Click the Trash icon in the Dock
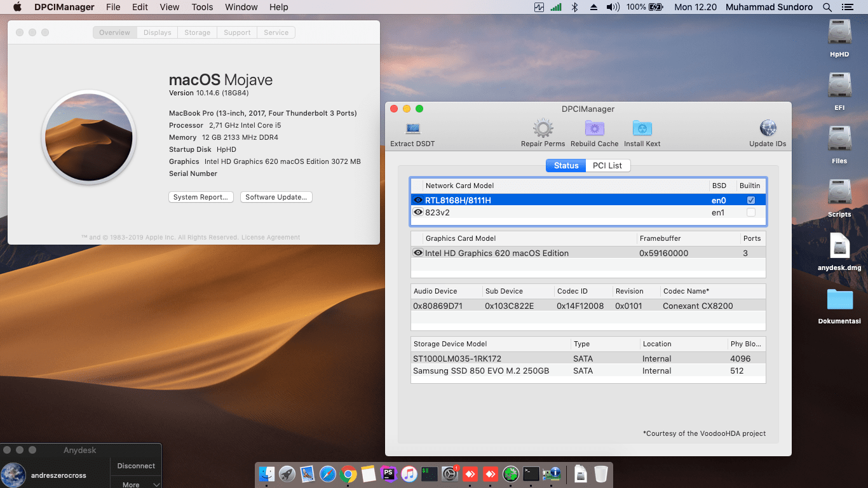Viewport: 868px width, 488px height. point(600,473)
